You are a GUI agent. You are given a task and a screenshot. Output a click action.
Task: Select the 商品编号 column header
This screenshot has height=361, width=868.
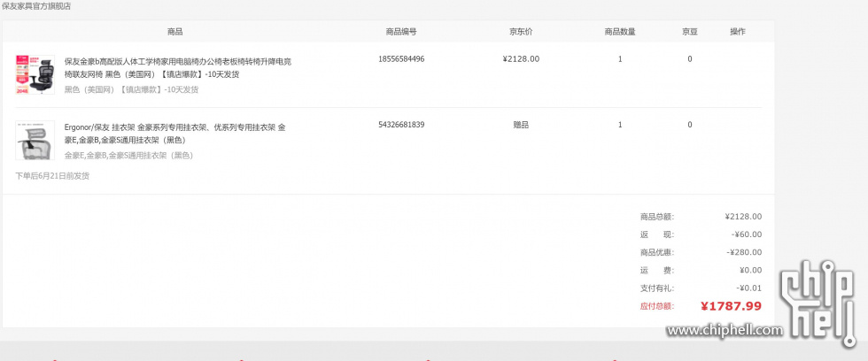pyautogui.click(x=401, y=32)
